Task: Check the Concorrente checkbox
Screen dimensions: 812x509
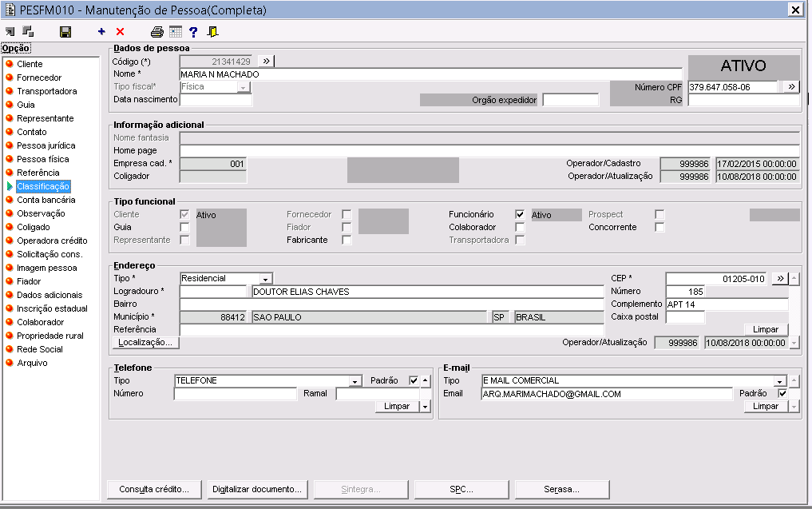Action: tap(660, 227)
